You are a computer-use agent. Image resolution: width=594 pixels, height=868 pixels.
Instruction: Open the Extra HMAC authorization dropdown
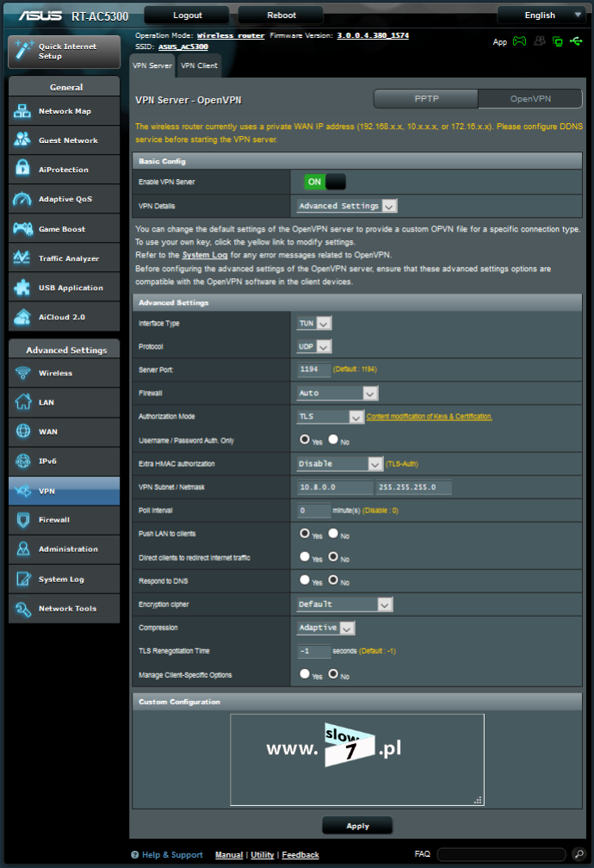(340, 464)
